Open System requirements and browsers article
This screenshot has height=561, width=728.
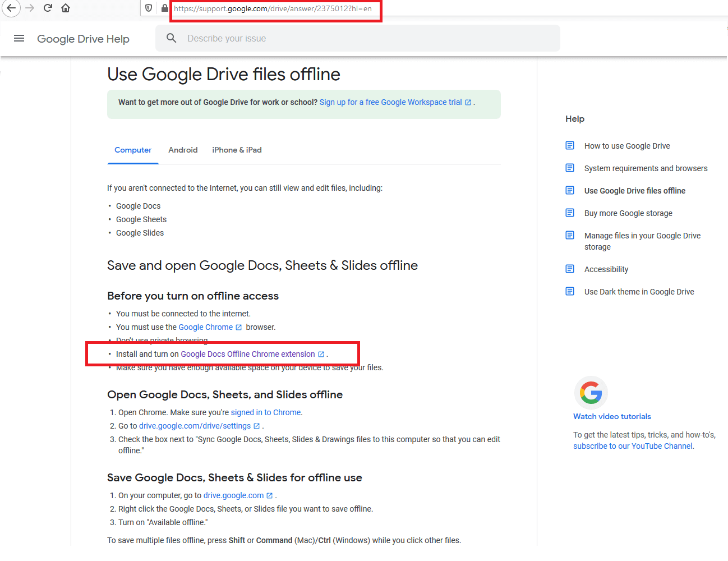click(646, 168)
